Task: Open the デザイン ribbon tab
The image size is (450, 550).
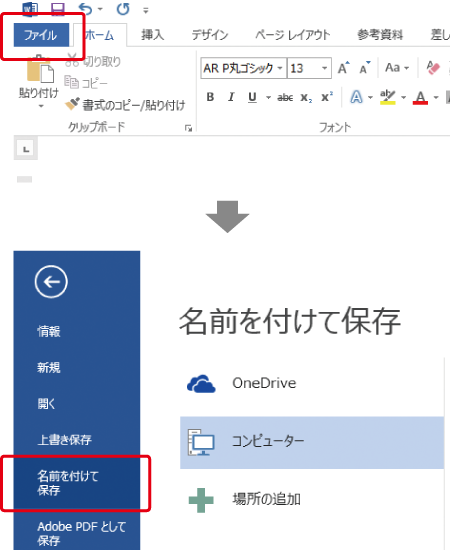Action: pos(210,35)
